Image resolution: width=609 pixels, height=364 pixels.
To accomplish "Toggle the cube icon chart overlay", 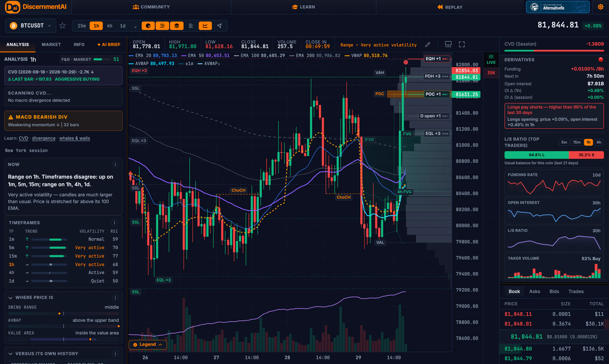I will [148, 26].
